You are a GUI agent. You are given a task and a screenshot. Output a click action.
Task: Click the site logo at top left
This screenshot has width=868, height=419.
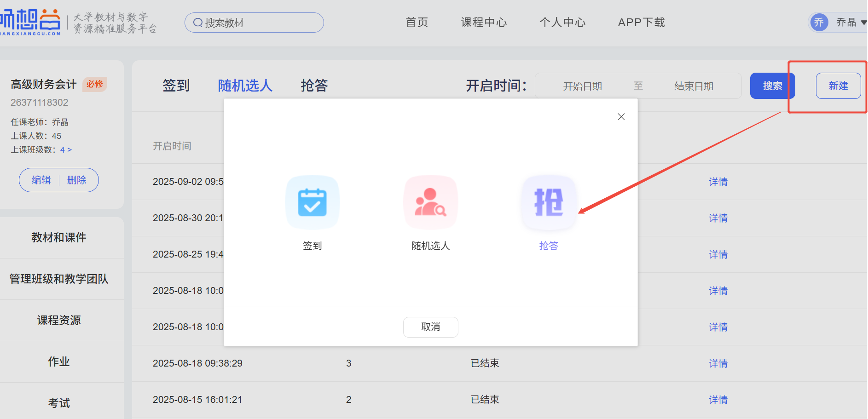coord(30,22)
